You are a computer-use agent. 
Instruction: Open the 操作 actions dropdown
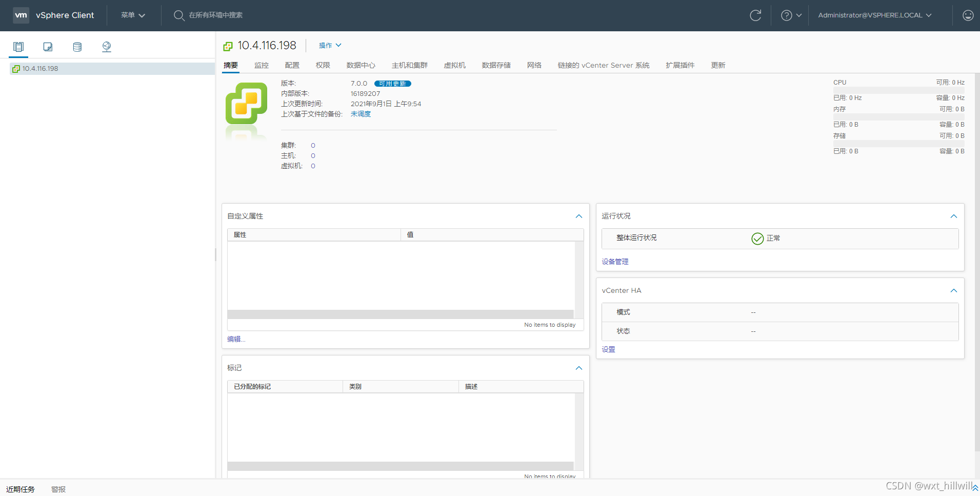pyautogui.click(x=330, y=46)
